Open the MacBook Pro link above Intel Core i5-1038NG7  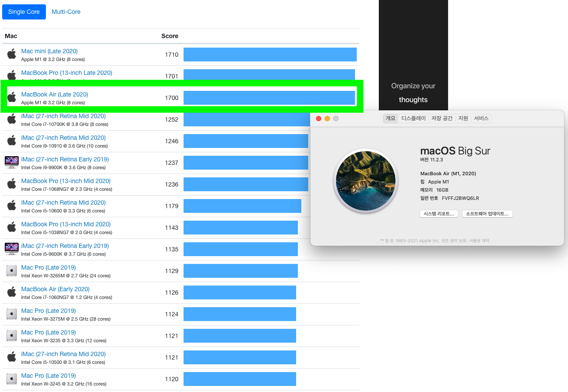click(66, 224)
